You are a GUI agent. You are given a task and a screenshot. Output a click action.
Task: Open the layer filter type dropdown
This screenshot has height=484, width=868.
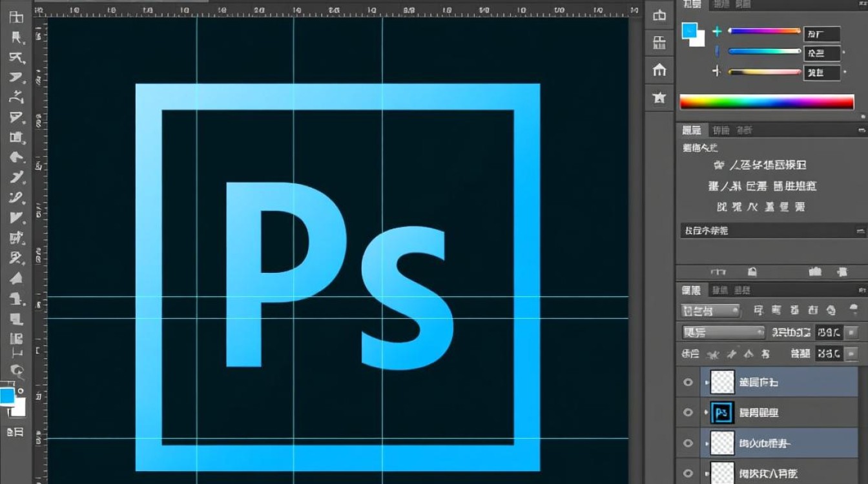pos(710,310)
